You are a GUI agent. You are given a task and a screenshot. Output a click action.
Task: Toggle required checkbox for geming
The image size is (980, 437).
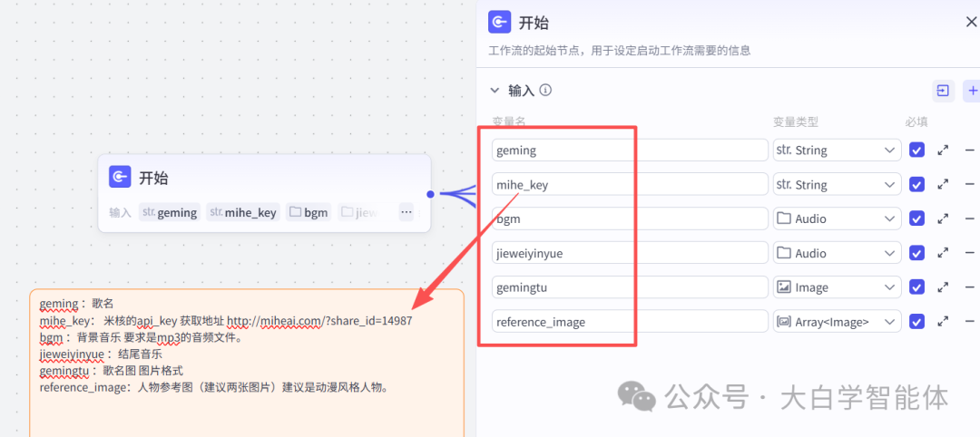pos(916,150)
